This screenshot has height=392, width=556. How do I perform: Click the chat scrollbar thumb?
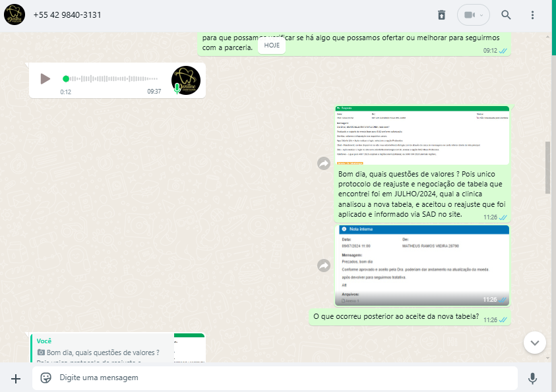click(547, 167)
